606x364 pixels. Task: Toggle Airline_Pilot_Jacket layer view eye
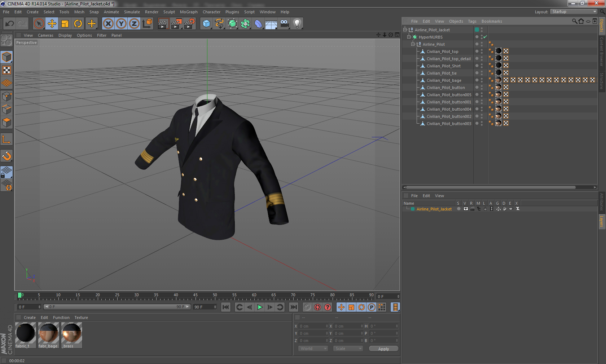tap(466, 209)
